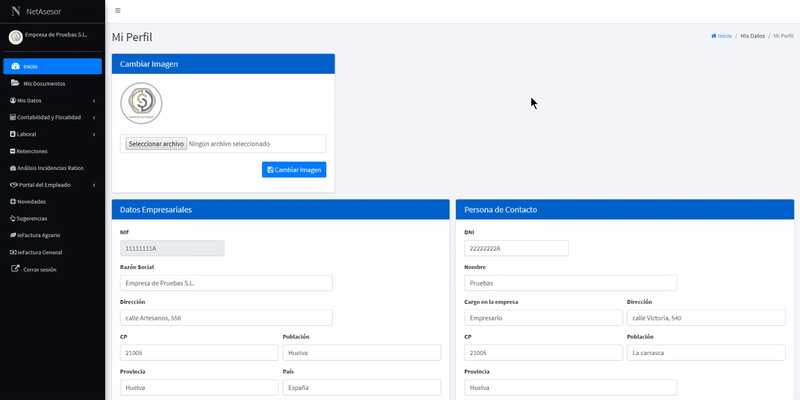
Task: Expand the Laboral submenu arrow
Action: (93, 134)
